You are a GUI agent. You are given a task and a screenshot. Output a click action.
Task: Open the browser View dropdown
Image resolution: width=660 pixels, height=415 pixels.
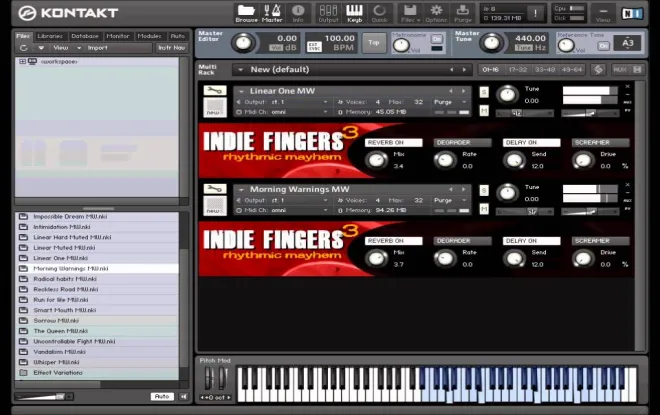pos(67,48)
